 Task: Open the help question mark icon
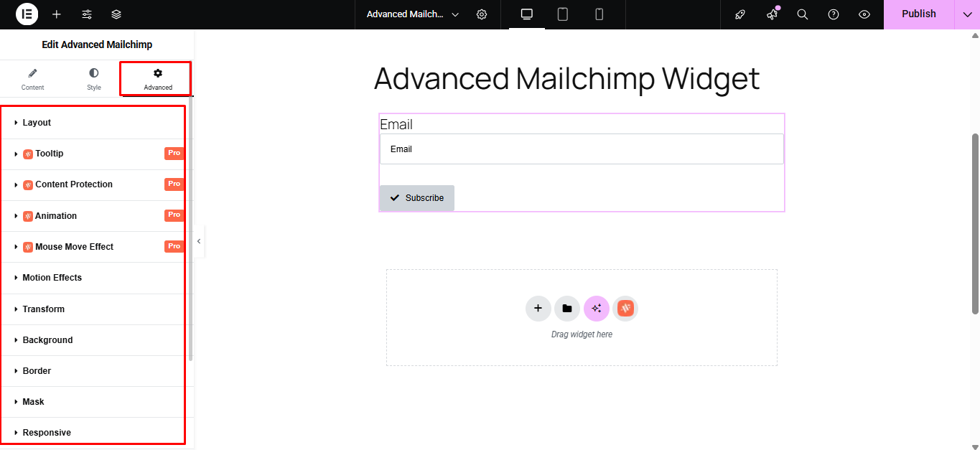pyautogui.click(x=834, y=14)
